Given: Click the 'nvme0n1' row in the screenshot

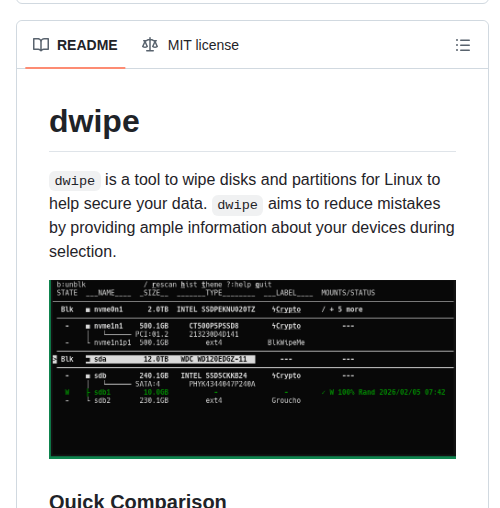Looking at the screenshot, I should [253, 309].
